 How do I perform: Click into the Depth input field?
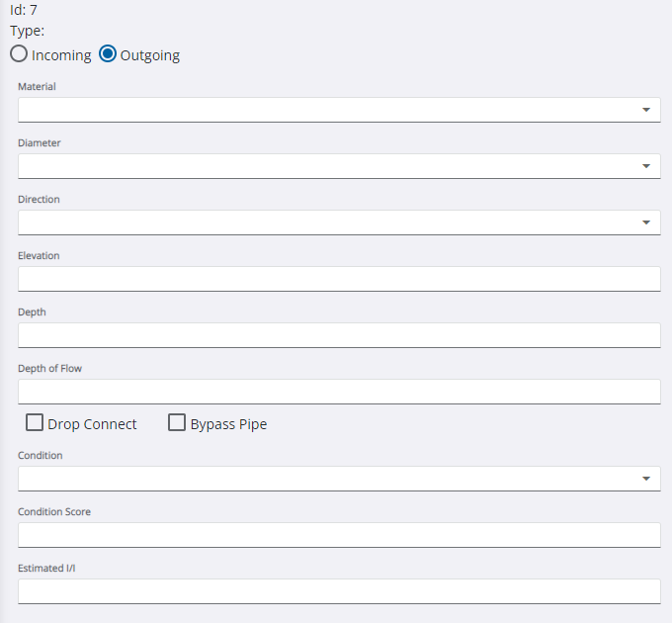339,335
